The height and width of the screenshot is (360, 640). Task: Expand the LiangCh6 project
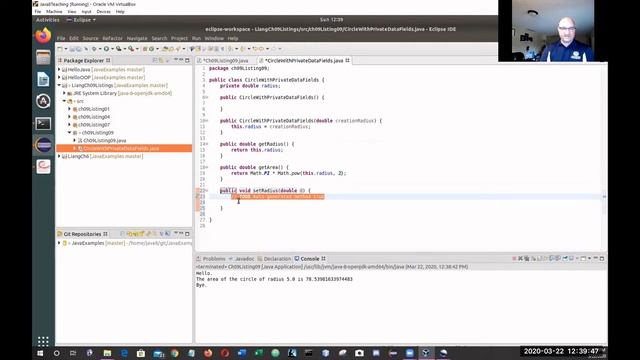click(59, 156)
